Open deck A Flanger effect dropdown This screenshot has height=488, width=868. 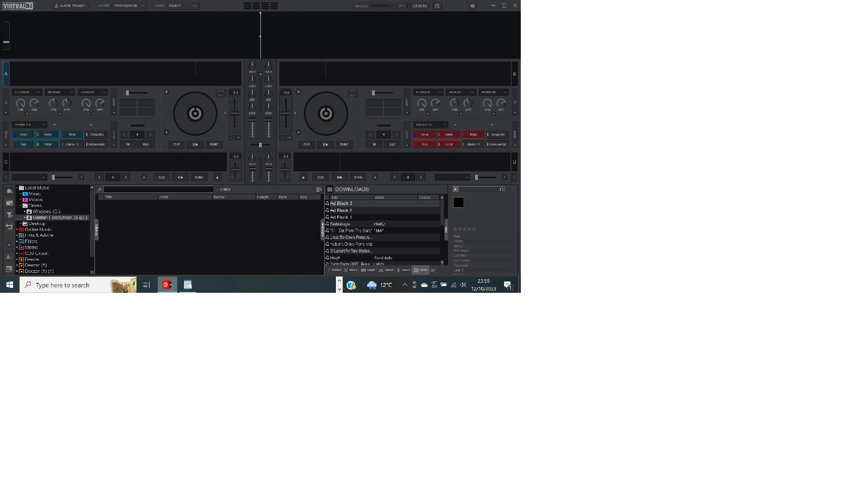tap(27, 92)
